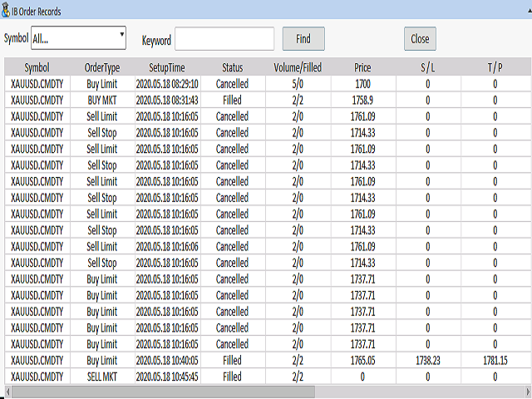Sort by the Symbol column header

coord(37,67)
